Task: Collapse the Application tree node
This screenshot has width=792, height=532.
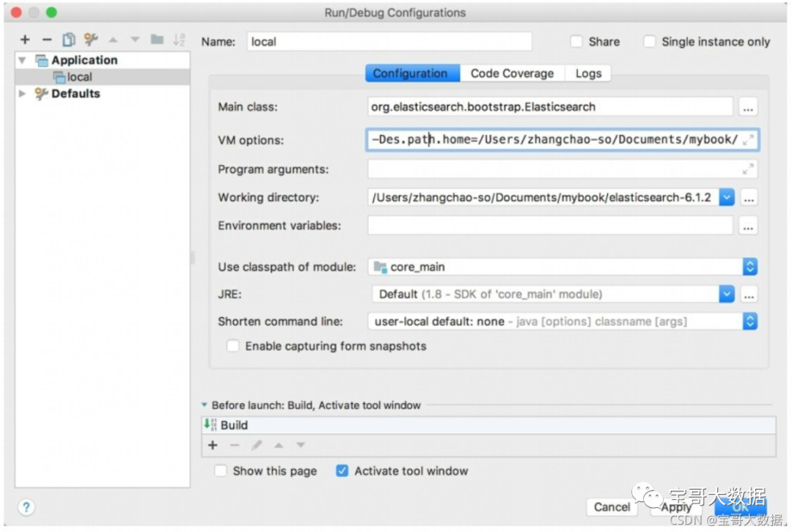Action: [x=22, y=60]
